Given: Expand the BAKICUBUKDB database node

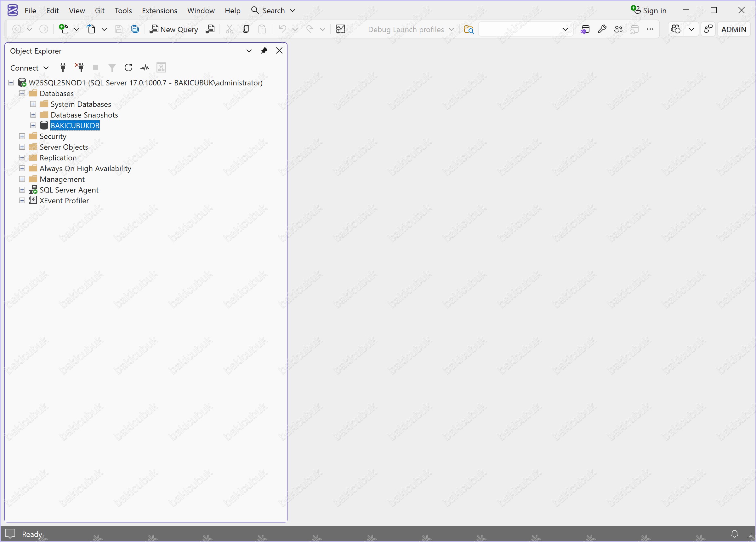Looking at the screenshot, I should coord(33,125).
